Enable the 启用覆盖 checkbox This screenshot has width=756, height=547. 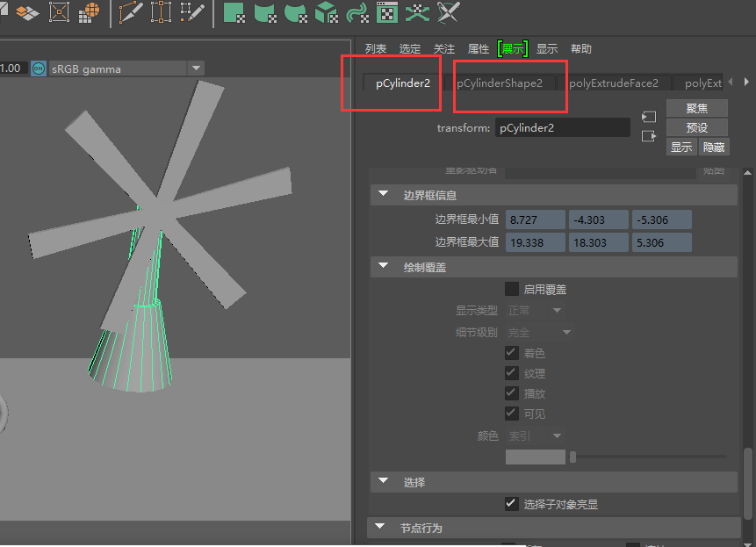(512, 289)
